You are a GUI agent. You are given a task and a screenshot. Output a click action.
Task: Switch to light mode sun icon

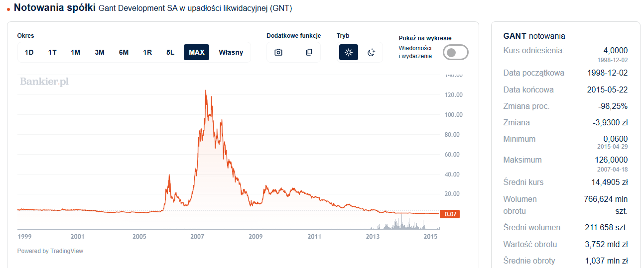[x=349, y=52]
